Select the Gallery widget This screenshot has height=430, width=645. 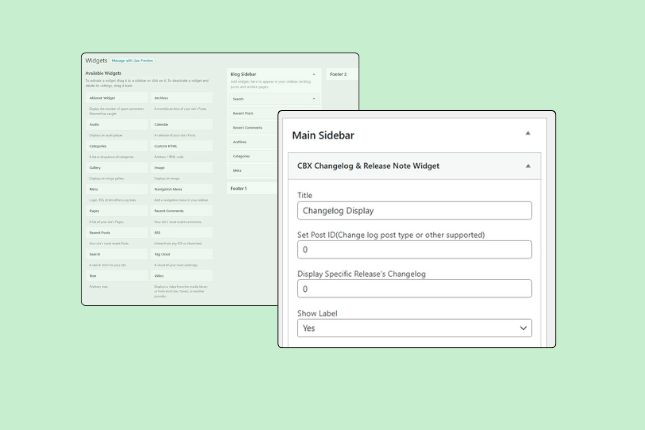[x=117, y=168]
